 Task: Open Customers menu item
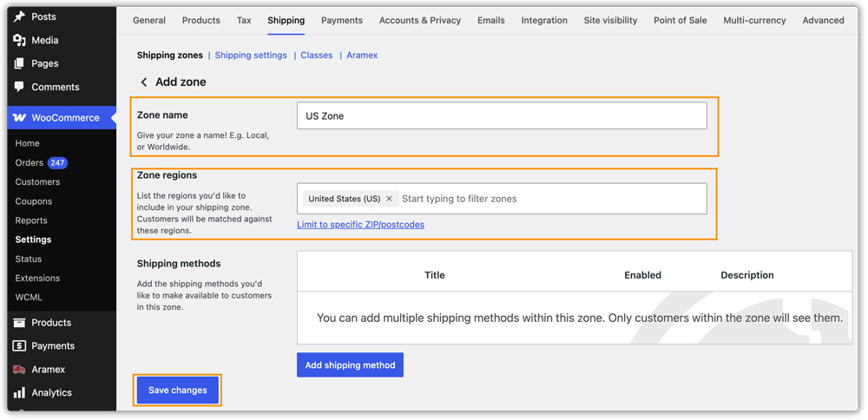coord(37,182)
